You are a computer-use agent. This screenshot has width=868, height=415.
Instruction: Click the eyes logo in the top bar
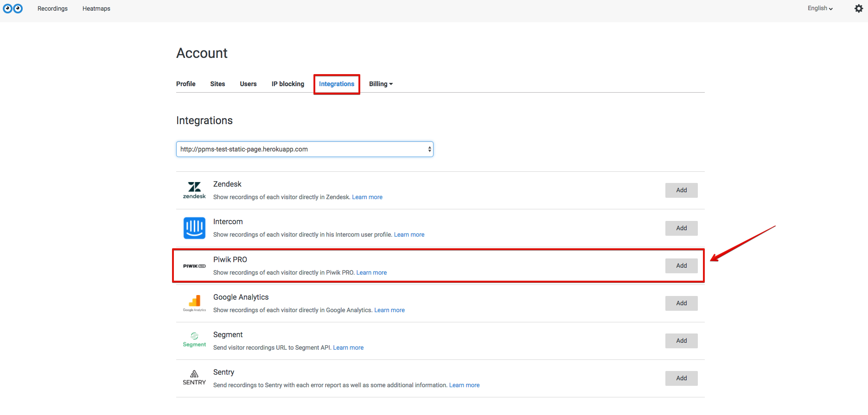(13, 8)
